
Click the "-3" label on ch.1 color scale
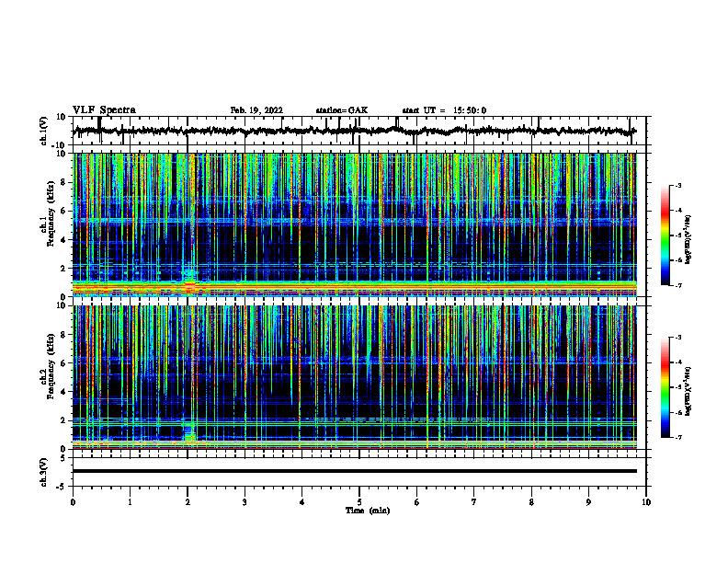point(677,185)
